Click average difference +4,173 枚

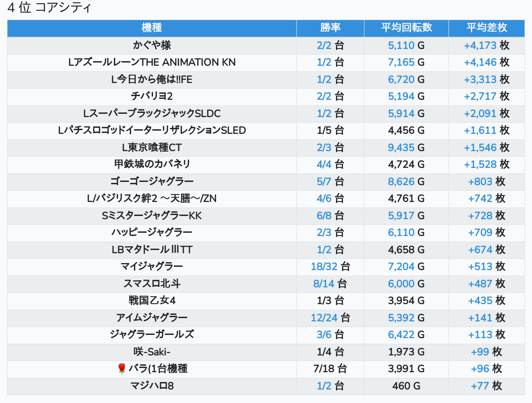point(487,45)
